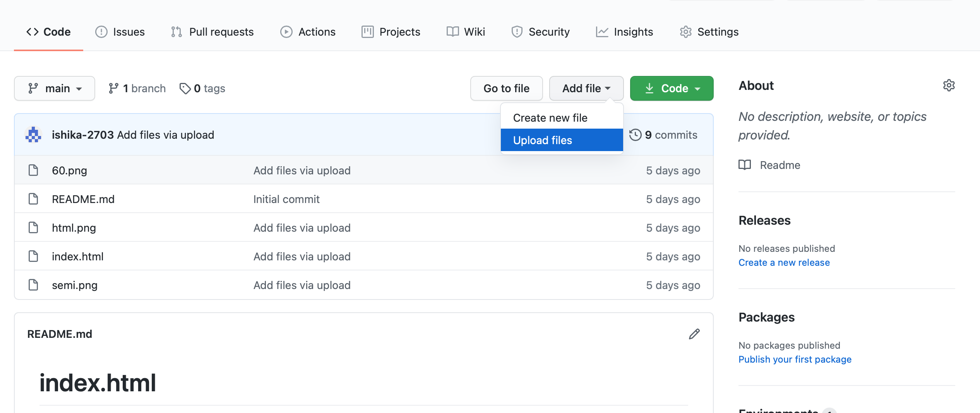Click the pencil icon to edit README
The height and width of the screenshot is (413, 980).
[x=694, y=334]
